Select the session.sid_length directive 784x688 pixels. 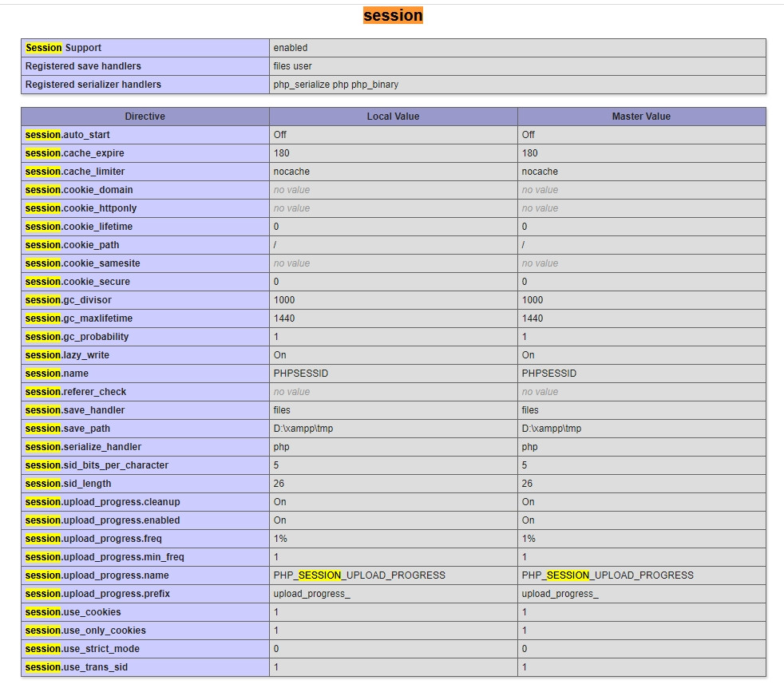click(68, 484)
